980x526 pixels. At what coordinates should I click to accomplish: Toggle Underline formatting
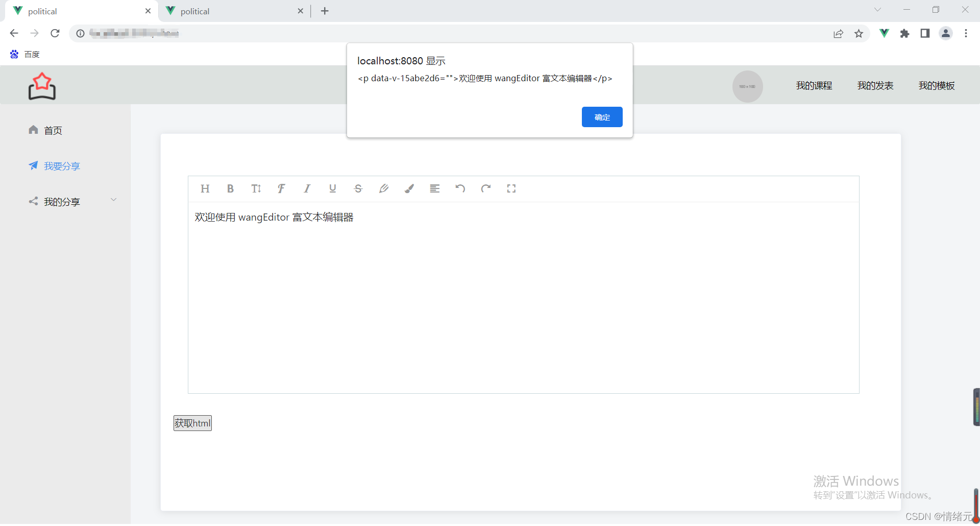pos(333,189)
